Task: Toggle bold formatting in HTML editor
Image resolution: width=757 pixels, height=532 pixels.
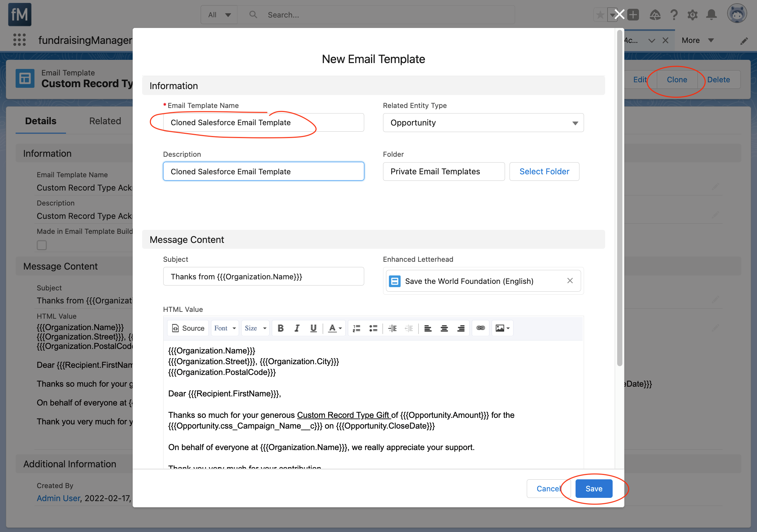Action: pos(281,328)
